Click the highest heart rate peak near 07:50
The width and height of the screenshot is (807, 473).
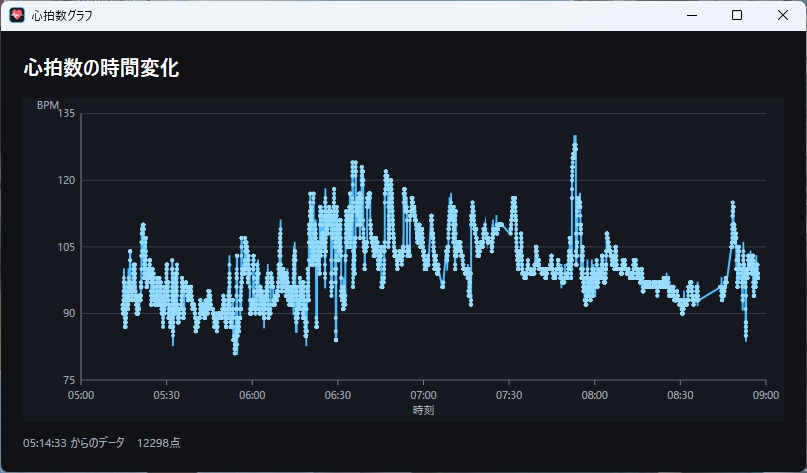(574, 138)
